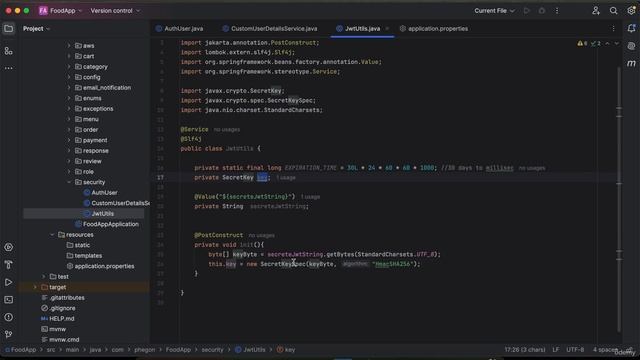Screen dimensions: 640x360
Task: Expand the test folder
Action: (x=44, y=277)
